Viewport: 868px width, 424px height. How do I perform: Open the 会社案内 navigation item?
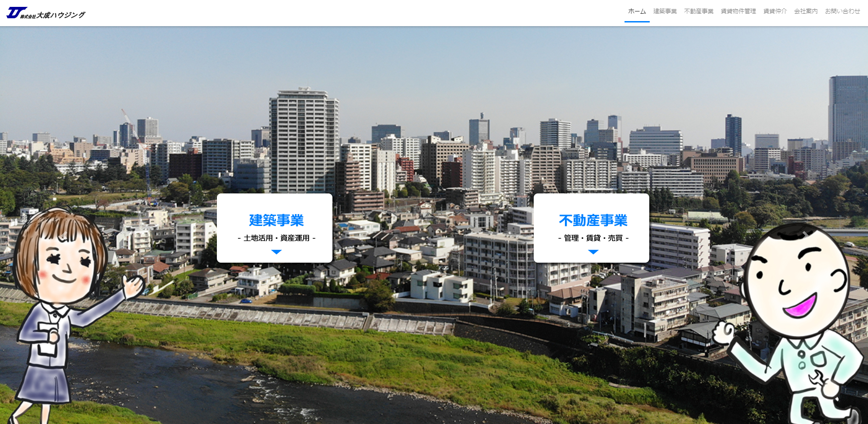pyautogui.click(x=806, y=11)
